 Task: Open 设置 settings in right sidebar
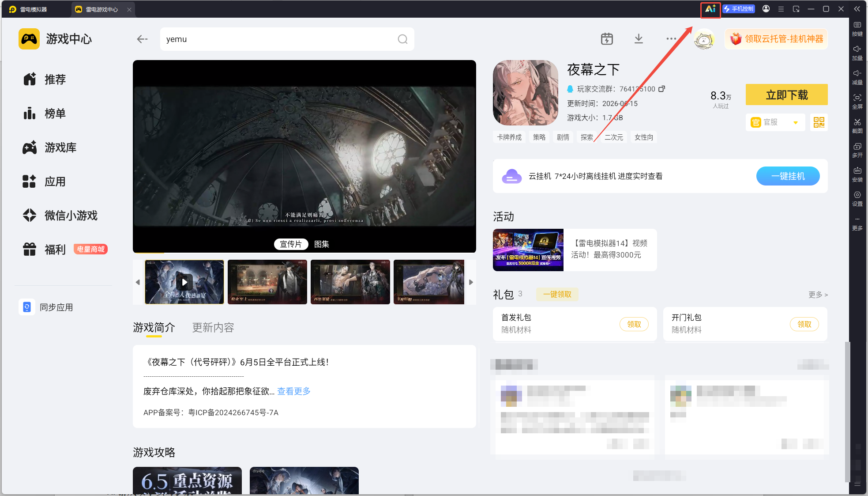coord(857,199)
